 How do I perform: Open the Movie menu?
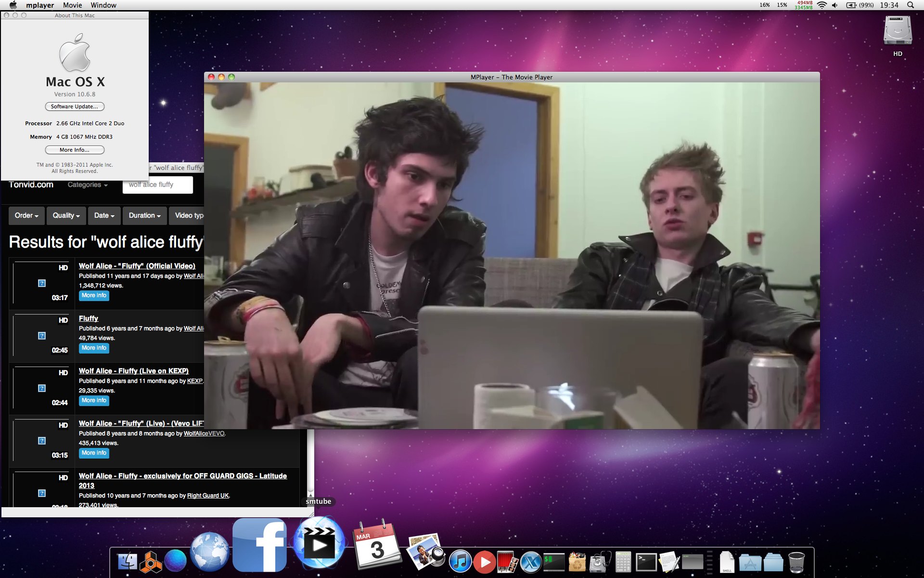tap(72, 5)
